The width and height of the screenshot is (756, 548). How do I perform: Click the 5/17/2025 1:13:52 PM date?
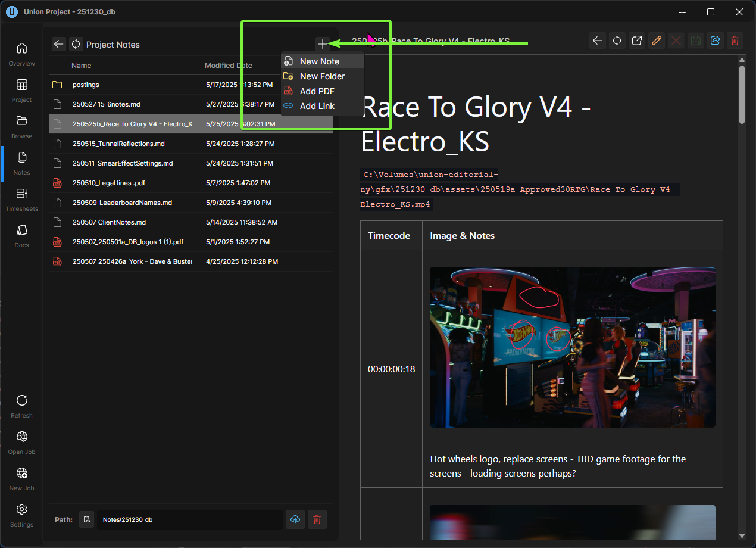click(x=240, y=85)
